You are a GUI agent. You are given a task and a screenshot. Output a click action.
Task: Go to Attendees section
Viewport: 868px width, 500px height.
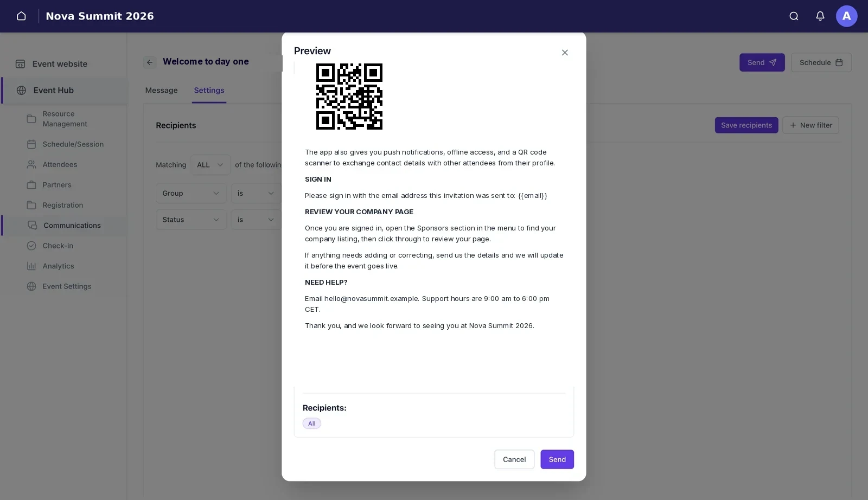click(x=60, y=164)
